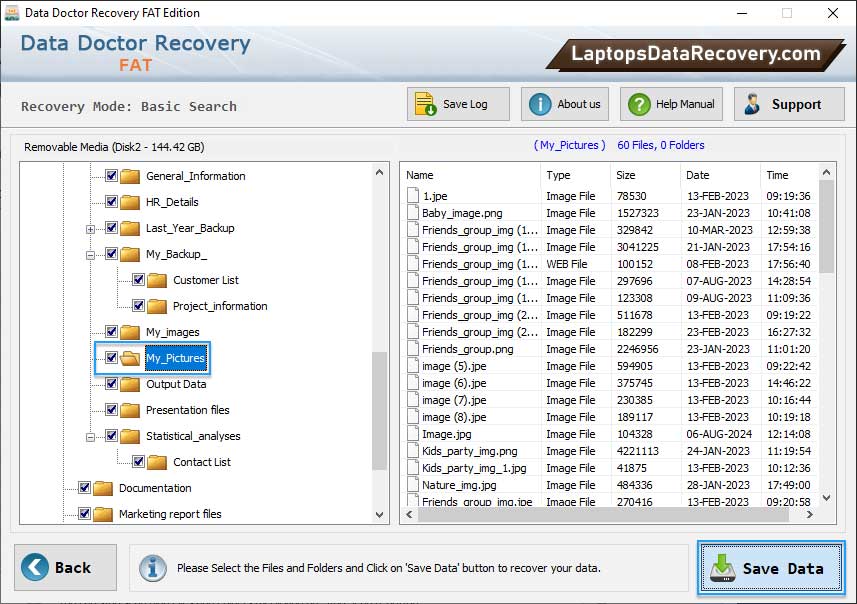The image size is (857, 604).
Task: Click the file icon next to Nature_img.jpg
Action: coord(413,485)
